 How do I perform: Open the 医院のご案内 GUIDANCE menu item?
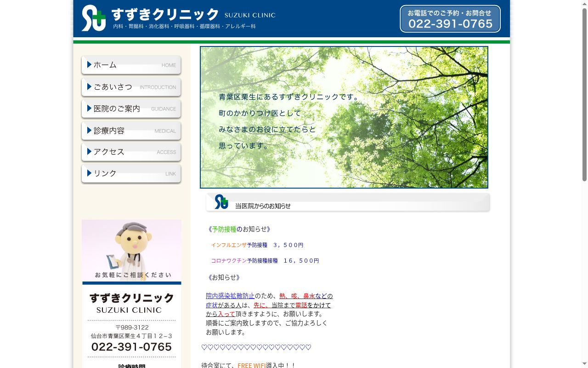pyautogui.click(x=131, y=109)
